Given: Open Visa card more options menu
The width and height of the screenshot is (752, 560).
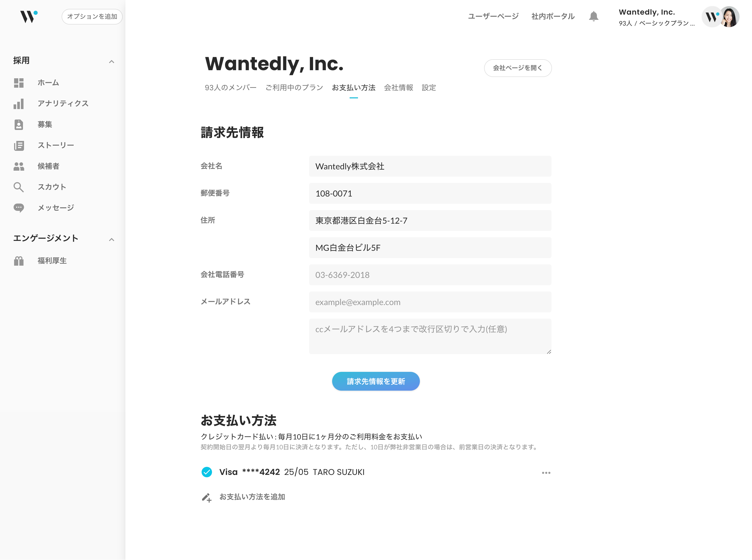Looking at the screenshot, I should click(x=546, y=473).
